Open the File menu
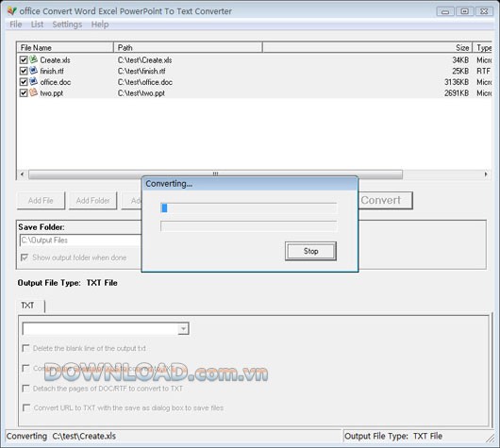 (x=16, y=25)
